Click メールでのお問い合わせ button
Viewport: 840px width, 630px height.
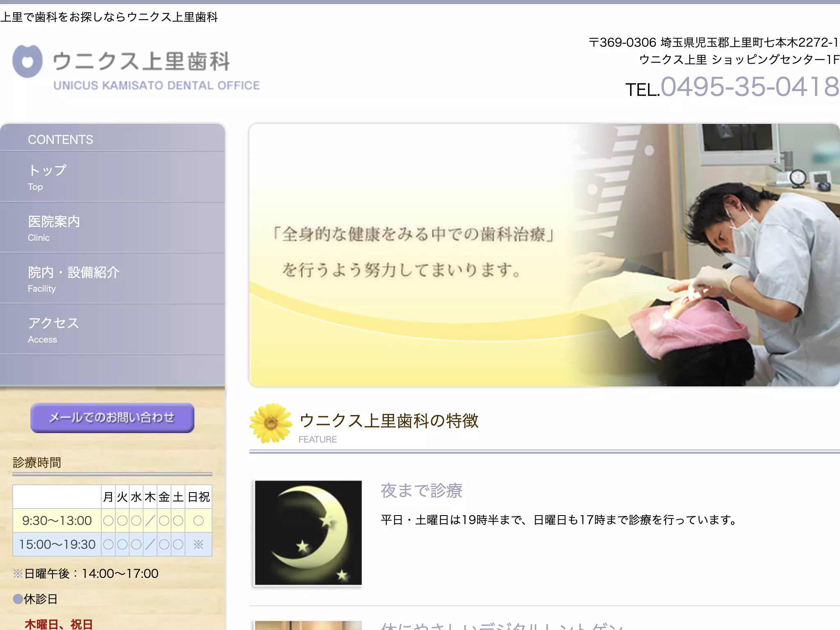point(112,418)
